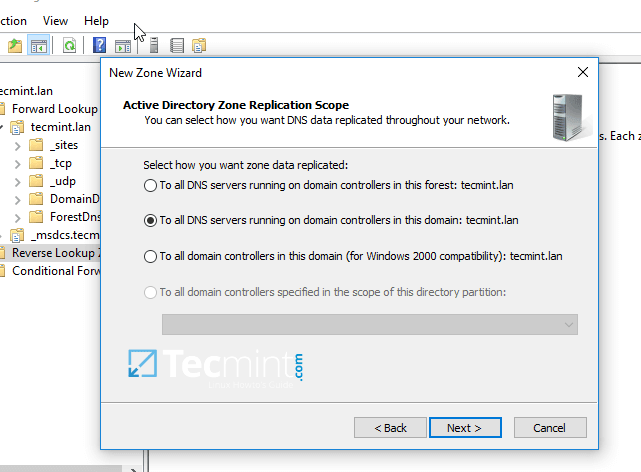This screenshot has height=472, width=641.
Task: Expand the _tcp folder node
Action: pyautogui.click(x=17, y=163)
